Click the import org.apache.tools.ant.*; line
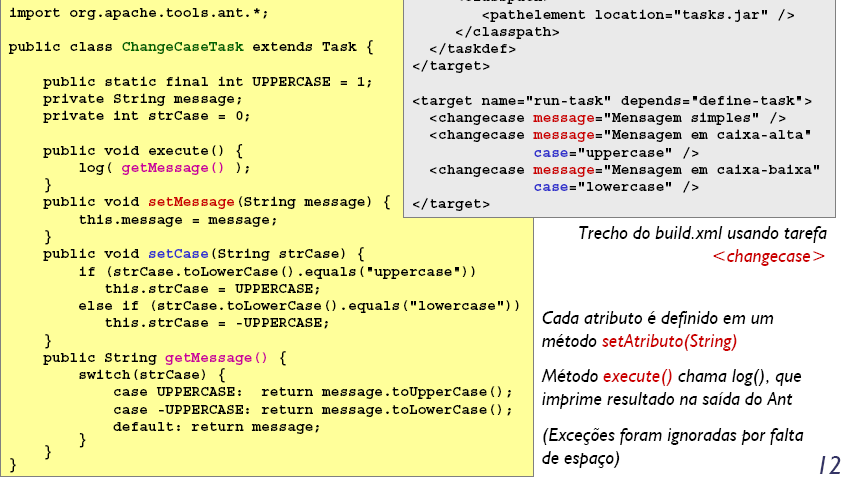The image size is (847, 477). [x=139, y=13]
